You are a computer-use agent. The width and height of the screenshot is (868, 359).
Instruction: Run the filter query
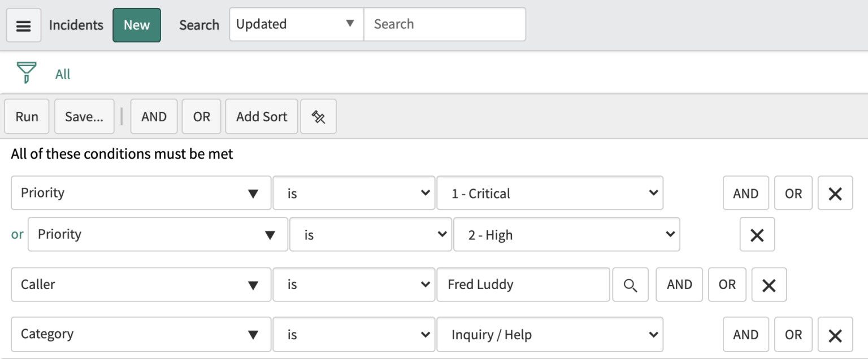pos(26,116)
